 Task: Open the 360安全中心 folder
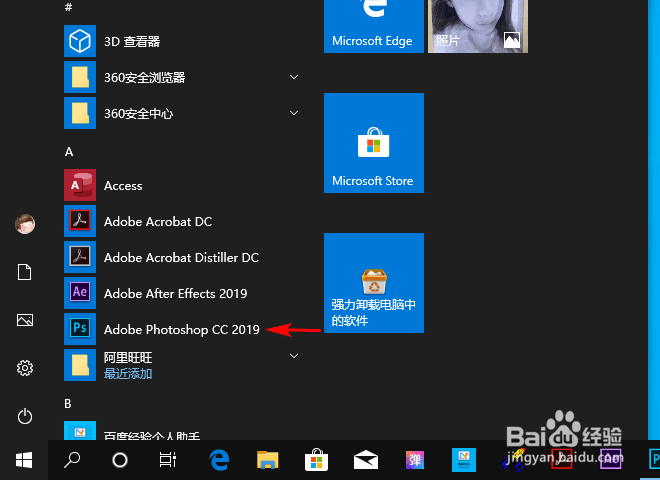point(181,113)
